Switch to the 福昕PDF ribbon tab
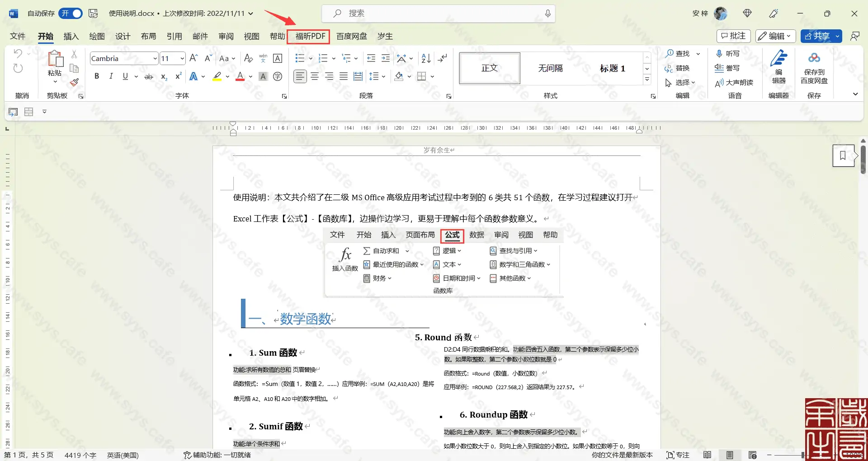The height and width of the screenshot is (461, 868). click(308, 36)
